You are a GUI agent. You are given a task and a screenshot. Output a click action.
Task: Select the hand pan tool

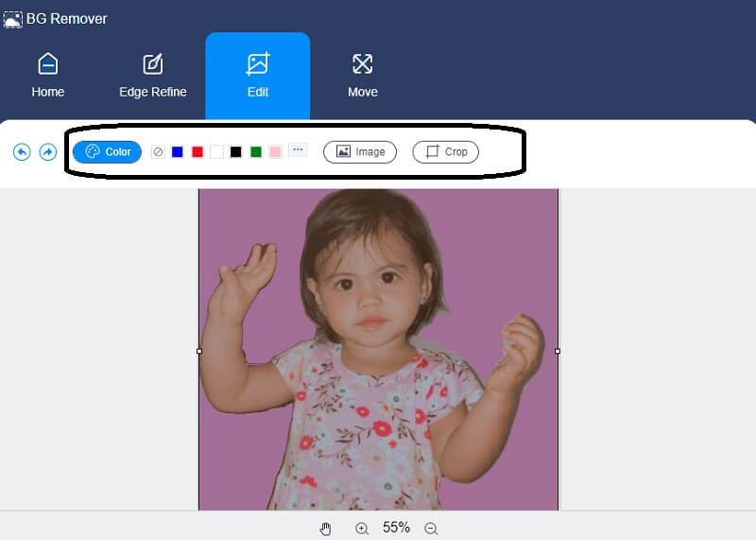click(x=326, y=529)
